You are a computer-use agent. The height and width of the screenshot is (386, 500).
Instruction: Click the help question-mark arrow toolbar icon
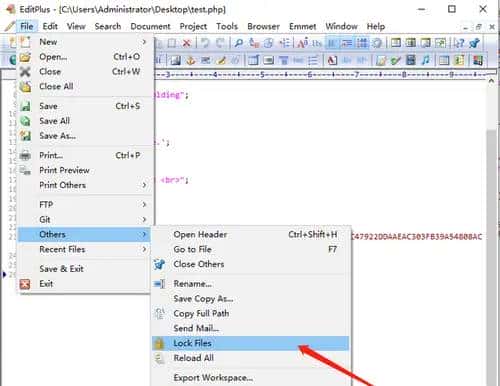(459, 43)
